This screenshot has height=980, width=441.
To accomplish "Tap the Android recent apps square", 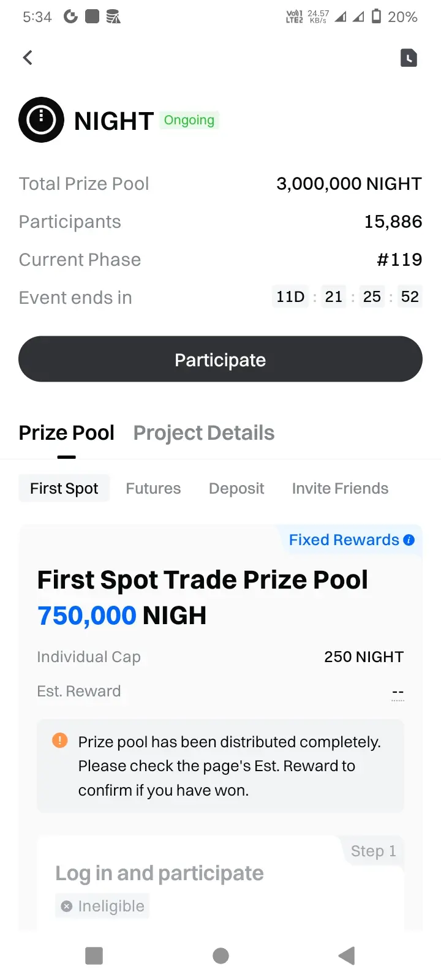I will pos(94,956).
